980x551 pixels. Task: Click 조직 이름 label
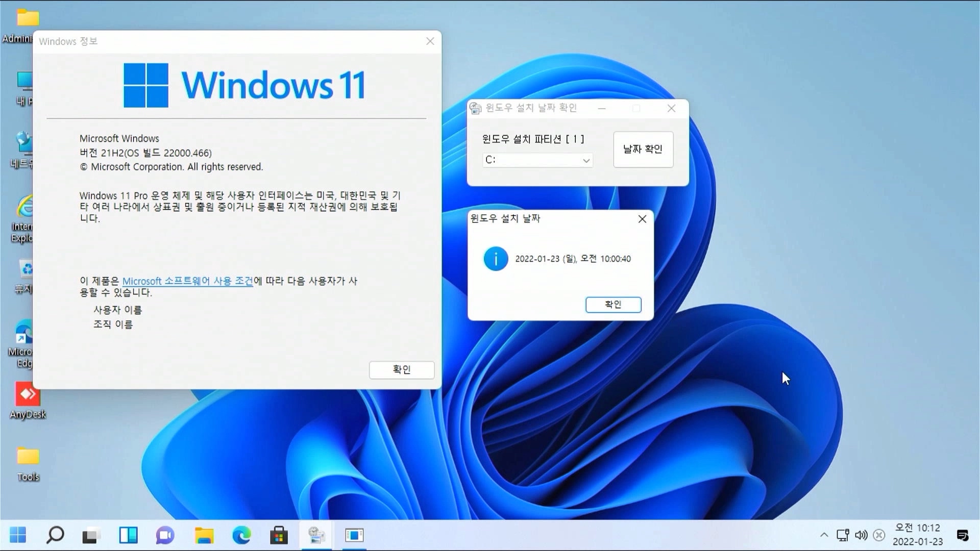click(x=113, y=324)
